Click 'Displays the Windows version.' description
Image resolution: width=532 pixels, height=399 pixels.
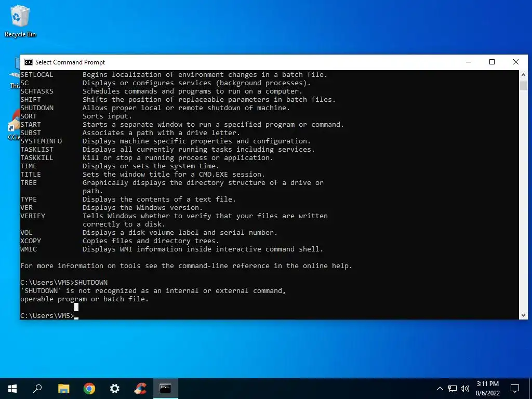pos(142,208)
